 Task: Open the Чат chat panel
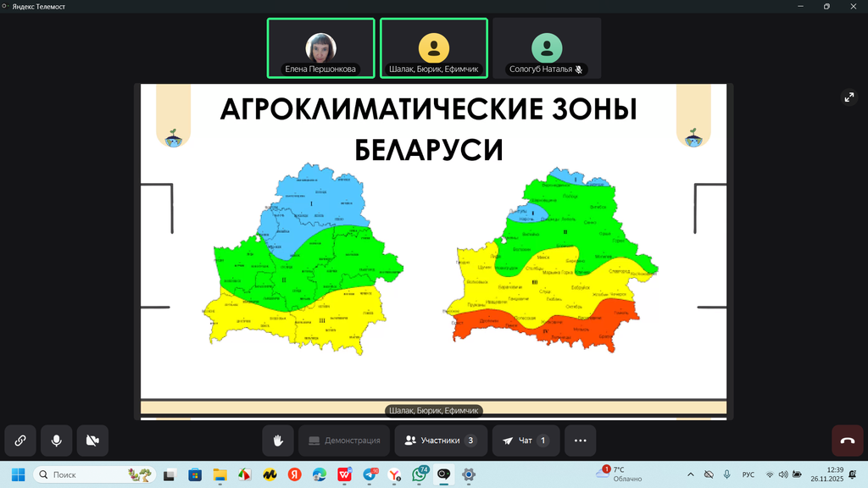click(x=526, y=441)
